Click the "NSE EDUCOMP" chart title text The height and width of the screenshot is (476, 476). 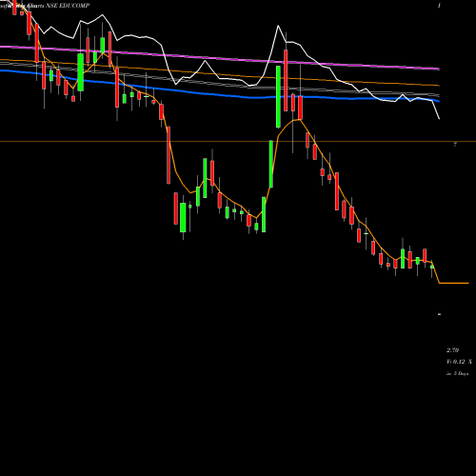pyautogui.click(x=68, y=6)
